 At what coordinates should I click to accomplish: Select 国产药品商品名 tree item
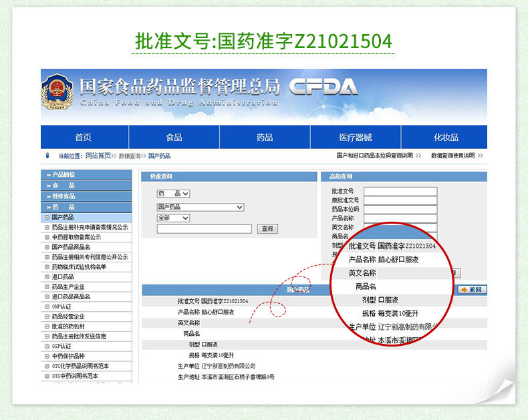click(71, 247)
